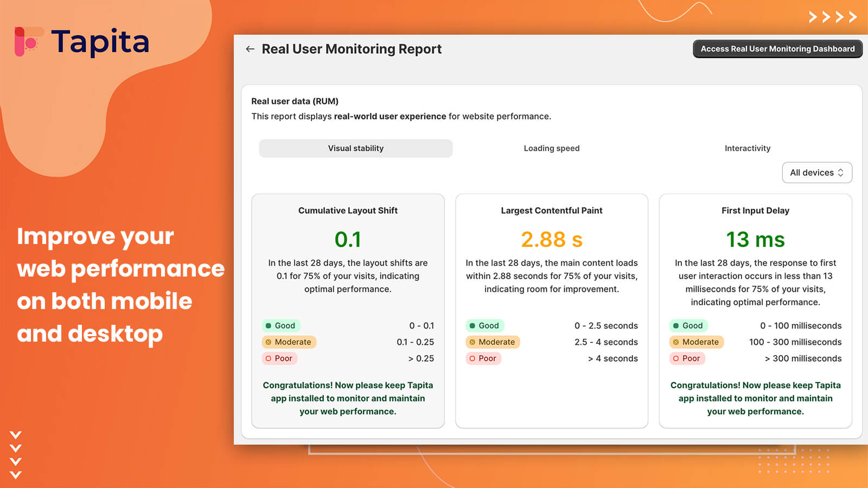Click the 2.5 - 4 seconds range
868x488 pixels.
(606, 342)
